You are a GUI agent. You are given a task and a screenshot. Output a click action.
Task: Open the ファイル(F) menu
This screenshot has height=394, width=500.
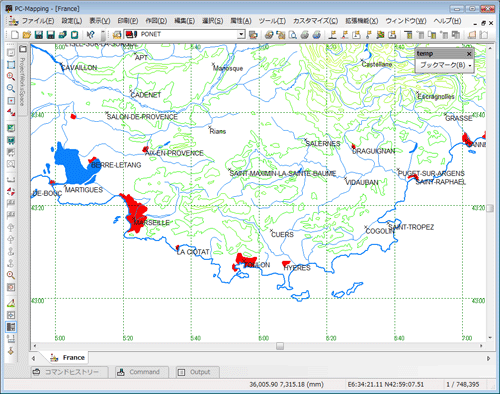38,21
